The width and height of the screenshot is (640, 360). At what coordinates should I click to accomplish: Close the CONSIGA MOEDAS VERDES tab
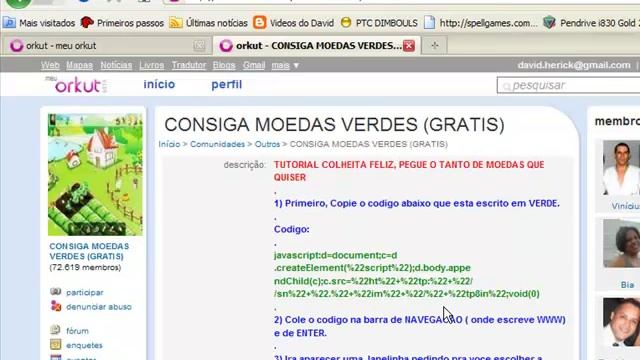click(409, 46)
